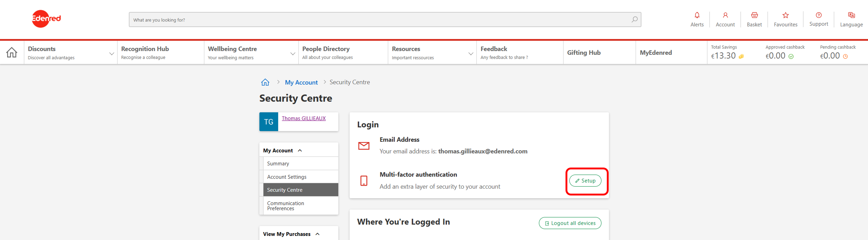Select Communication Preferences in the sidebar
This screenshot has width=868, height=240.
(301, 205)
